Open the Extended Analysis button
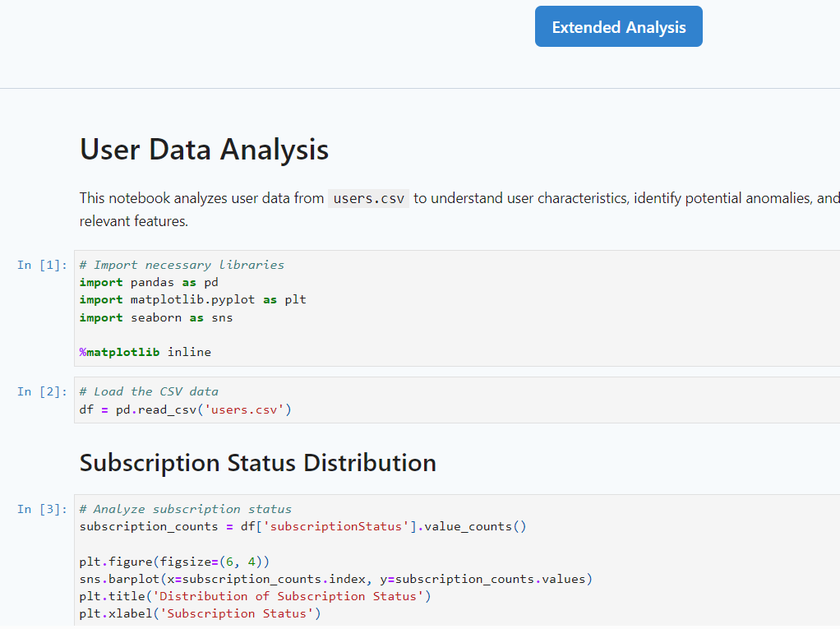The image size is (840, 629). pos(618,27)
